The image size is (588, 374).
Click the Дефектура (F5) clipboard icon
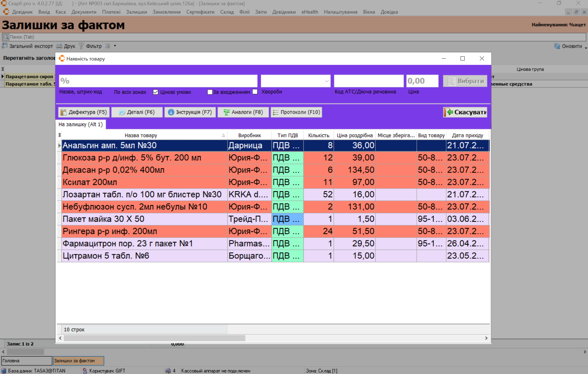[63, 112]
